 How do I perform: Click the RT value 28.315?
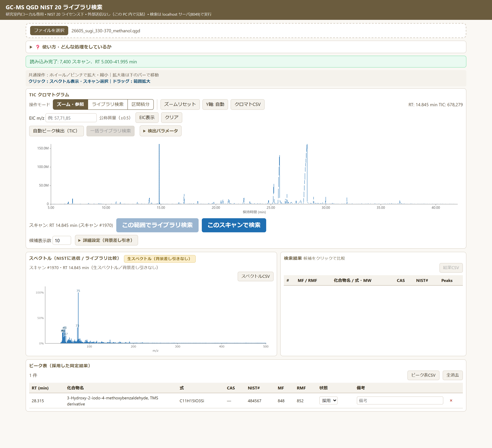point(38,401)
